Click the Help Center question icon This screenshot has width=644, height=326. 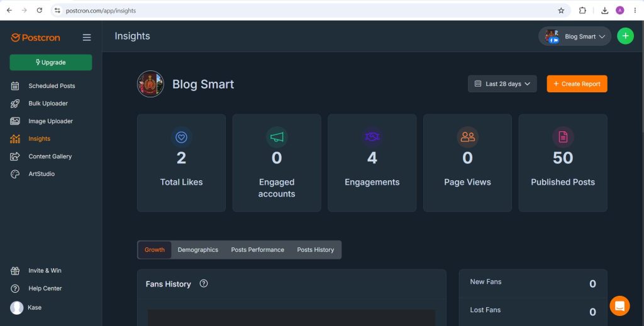(x=15, y=288)
